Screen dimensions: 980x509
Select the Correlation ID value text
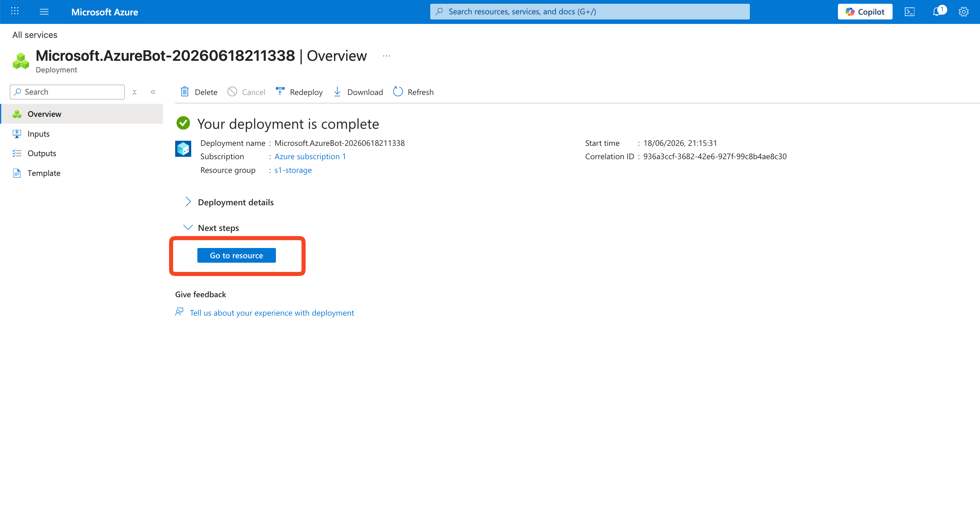pyautogui.click(x=715, y=156)
